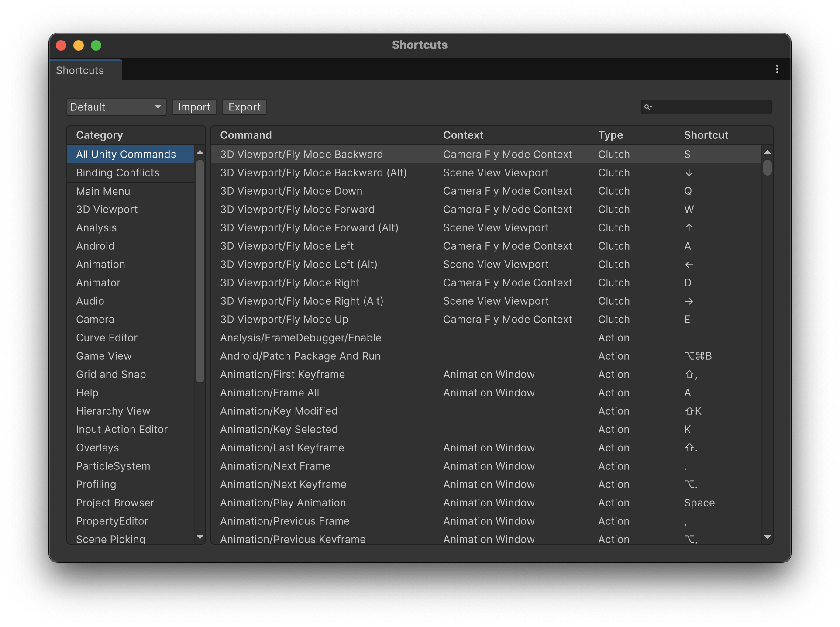Select the Hierarchy View category
Viewport: 840px width, 627px height.
113,411
